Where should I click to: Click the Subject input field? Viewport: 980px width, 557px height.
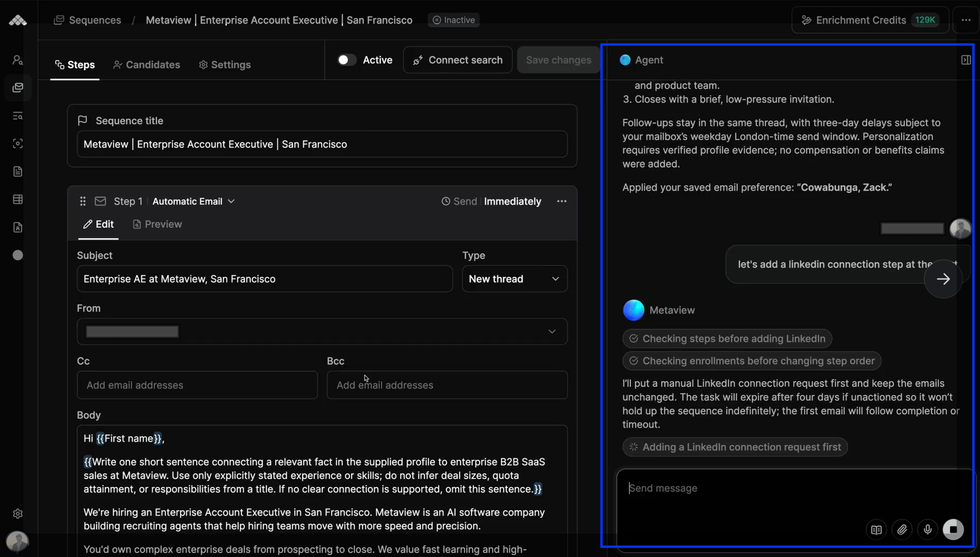(265, 279)
